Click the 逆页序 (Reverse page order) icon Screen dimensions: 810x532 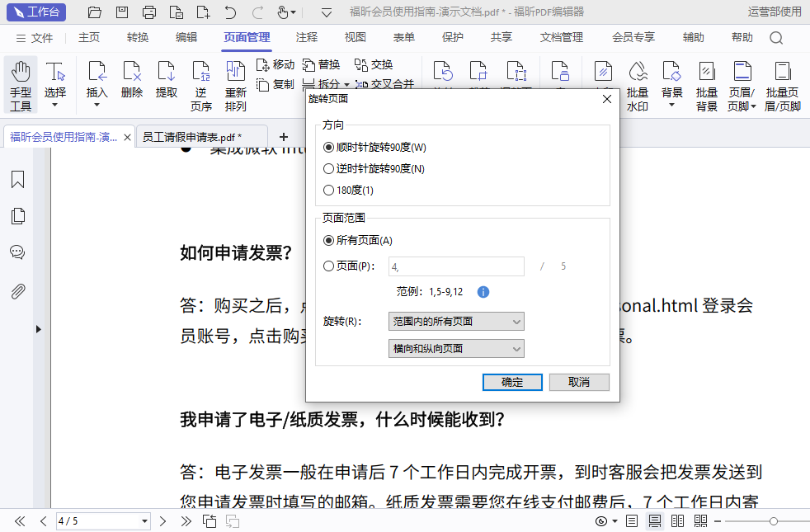201,78
